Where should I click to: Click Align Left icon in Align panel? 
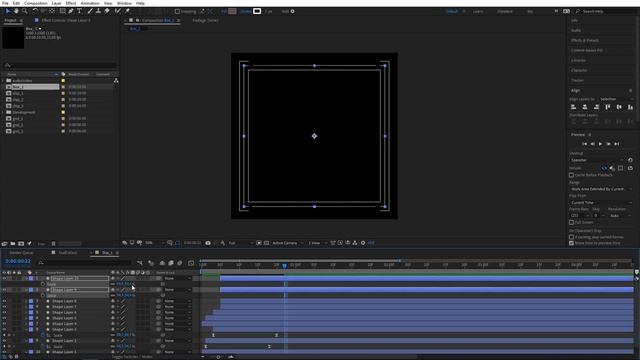click(x=573, y=107)
